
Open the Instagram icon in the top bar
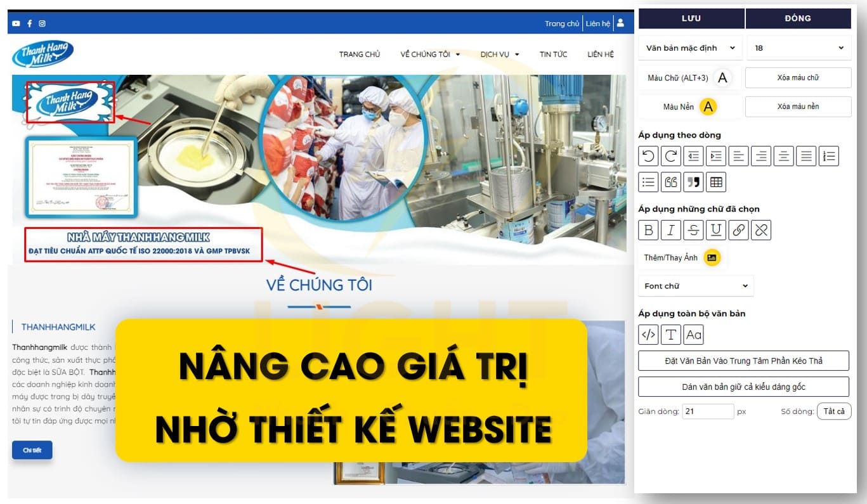(42, 23)
